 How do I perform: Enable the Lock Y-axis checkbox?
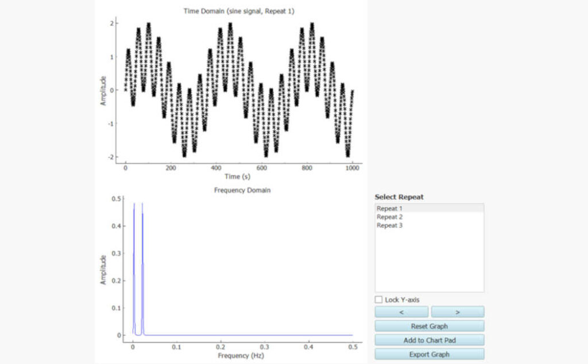(x=379, y=300)
